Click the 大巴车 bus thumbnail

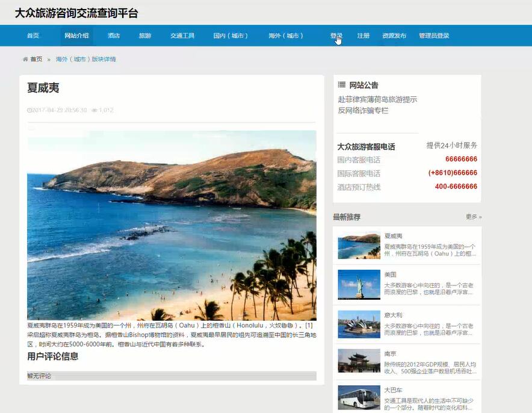click(x=359, y=397)
